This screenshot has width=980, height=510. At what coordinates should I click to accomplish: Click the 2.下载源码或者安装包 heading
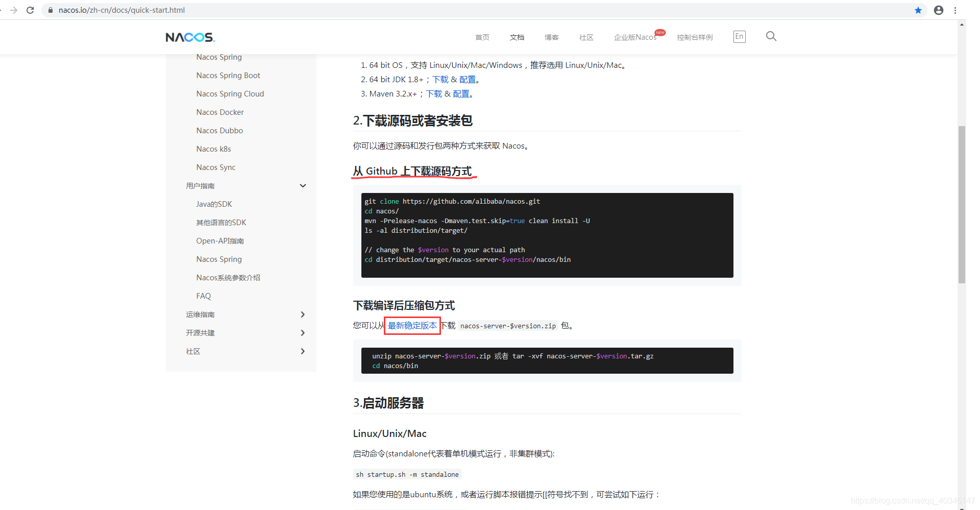click(x=412, y=121)
